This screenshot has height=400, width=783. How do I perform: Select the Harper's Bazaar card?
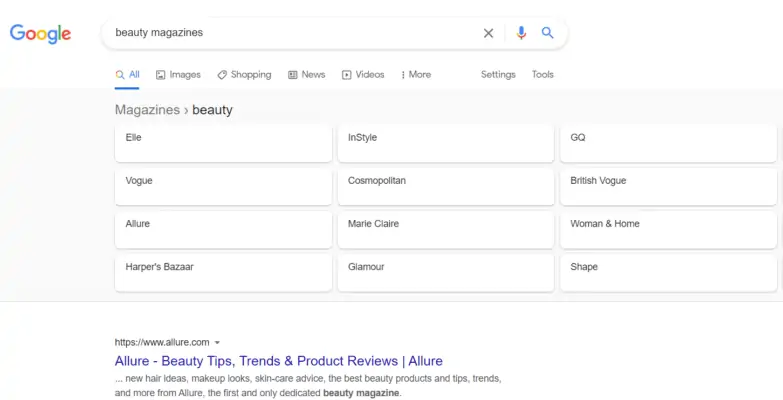tap(223, 273)
